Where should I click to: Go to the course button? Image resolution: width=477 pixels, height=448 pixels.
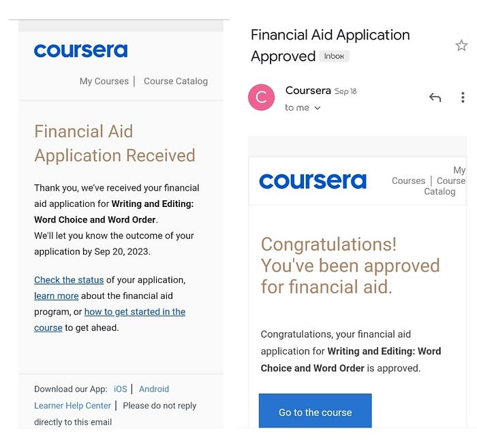(x=315, y=411)
